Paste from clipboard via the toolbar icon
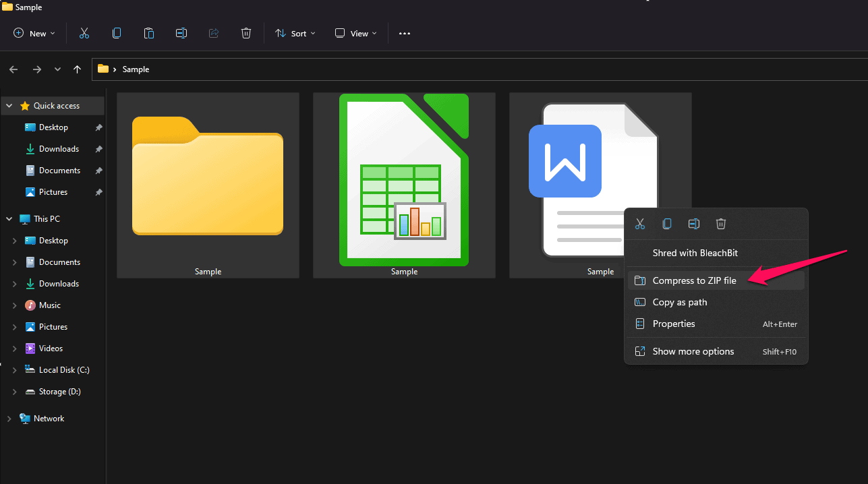868x484 pixels. 148,32
